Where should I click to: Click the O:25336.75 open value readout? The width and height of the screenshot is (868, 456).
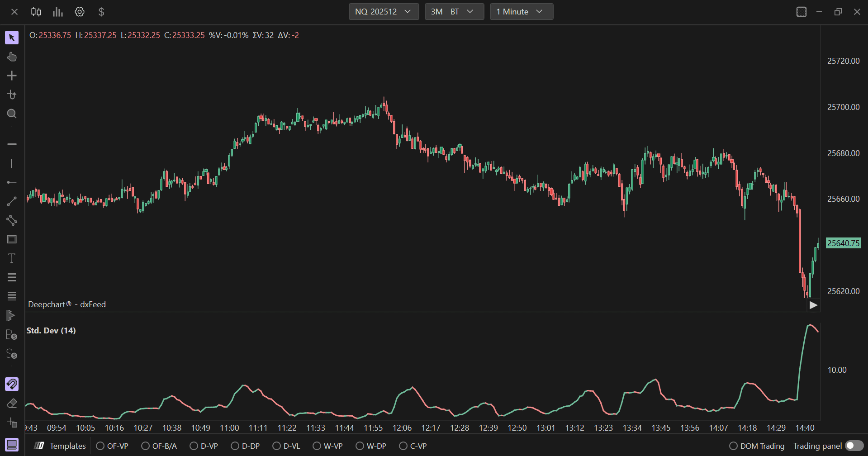50,35
